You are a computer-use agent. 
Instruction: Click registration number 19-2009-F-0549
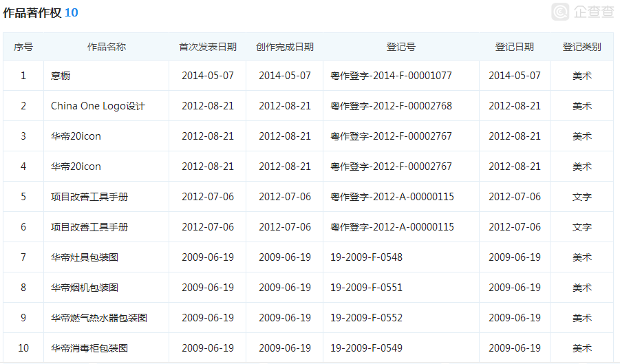pos(367,348)
